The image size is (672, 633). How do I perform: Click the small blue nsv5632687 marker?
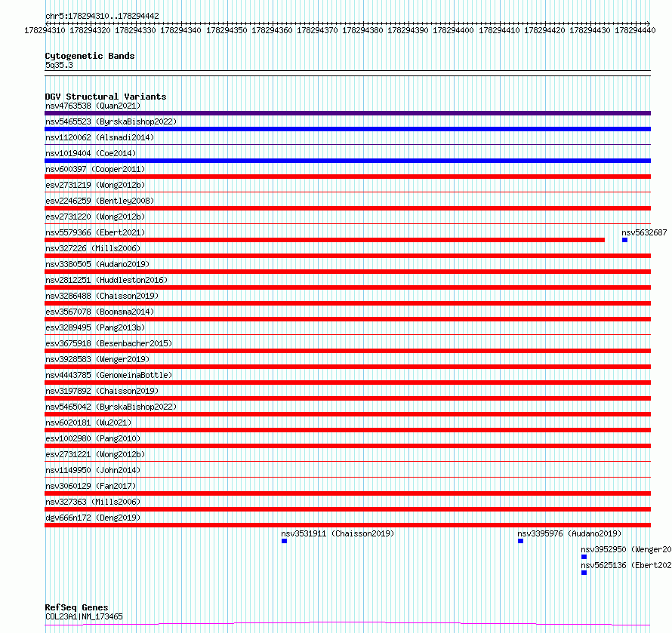(625, 240)
